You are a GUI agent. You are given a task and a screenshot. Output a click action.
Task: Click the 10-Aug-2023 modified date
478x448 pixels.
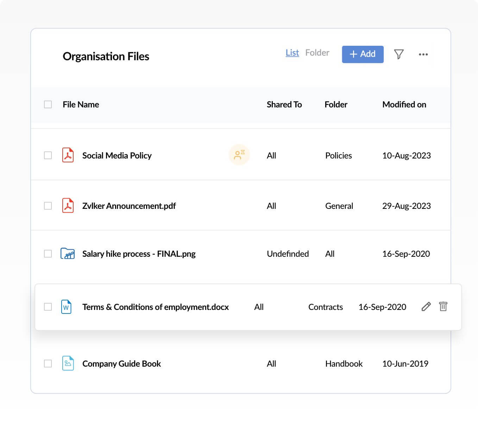pos(407,155)
